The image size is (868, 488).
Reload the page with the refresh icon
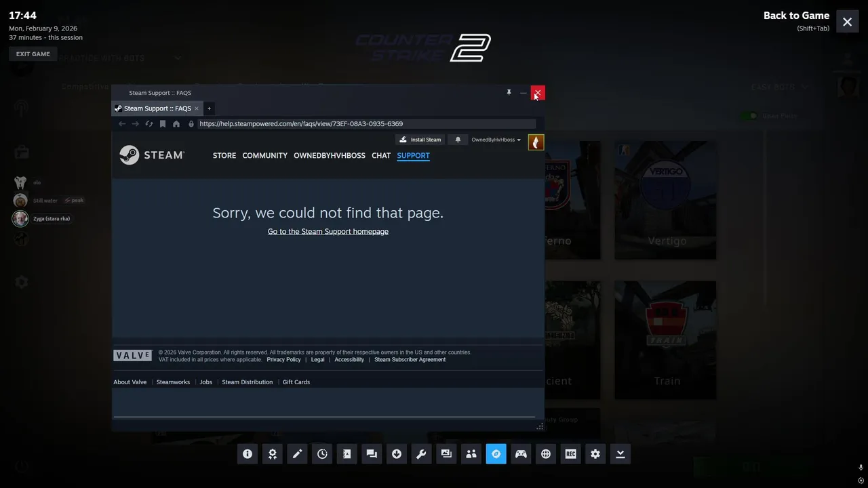149,124
